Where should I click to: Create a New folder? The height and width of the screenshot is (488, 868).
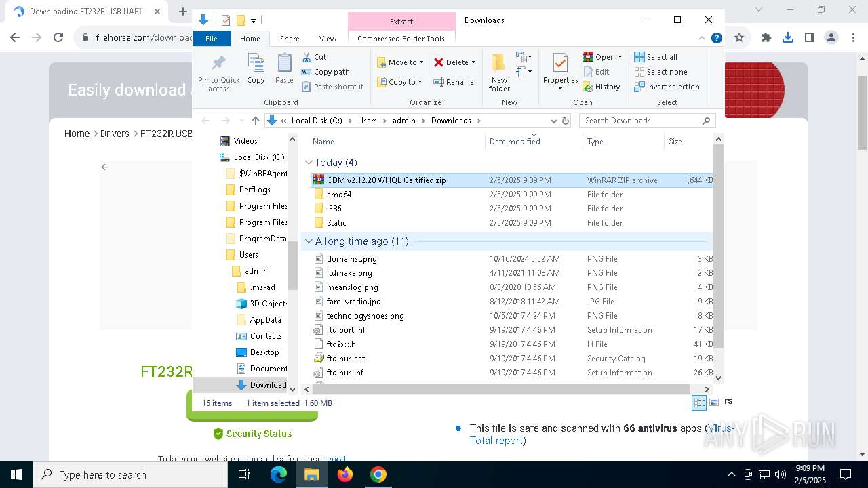click(x=499, y=73)
